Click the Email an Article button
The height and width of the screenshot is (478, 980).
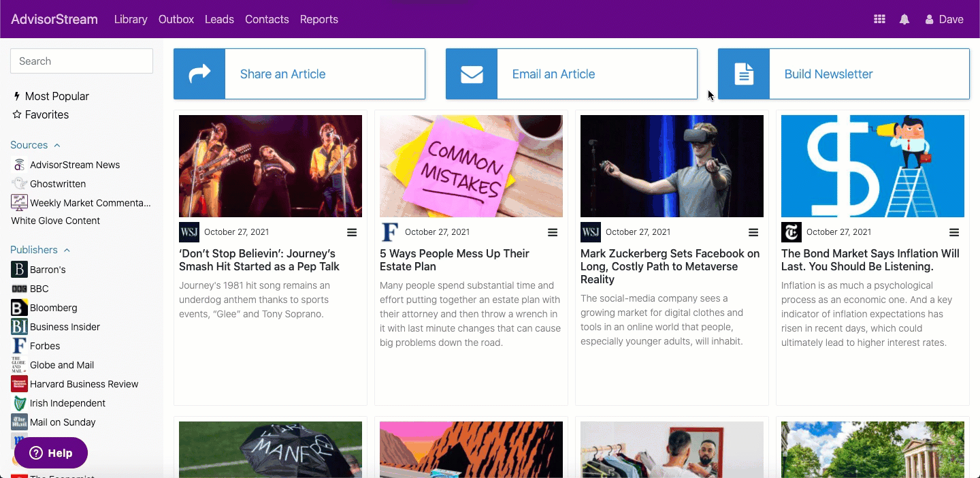click(572, 74)
